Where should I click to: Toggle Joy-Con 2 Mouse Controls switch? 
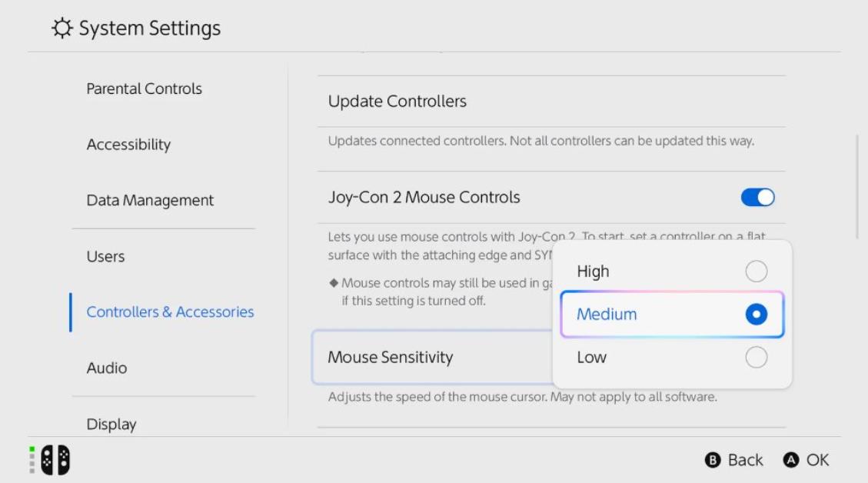tap(757, 198)
